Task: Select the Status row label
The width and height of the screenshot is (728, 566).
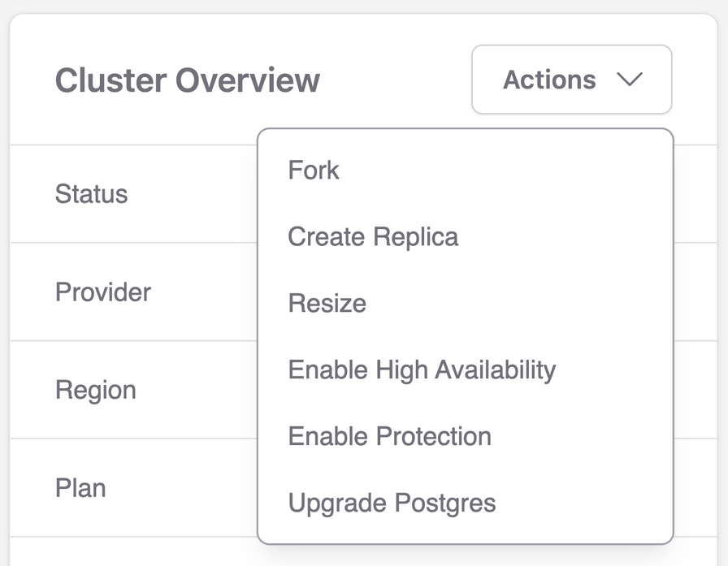Action: [92, 193]
